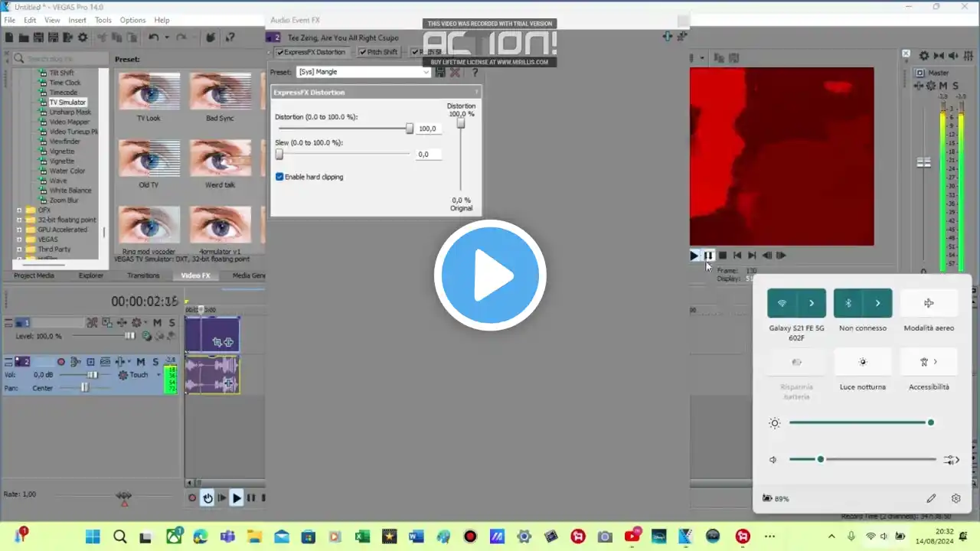Open Accessibilità quick setting
The height and width of the screenshot is (551, 980).
[x=929, y=362]
